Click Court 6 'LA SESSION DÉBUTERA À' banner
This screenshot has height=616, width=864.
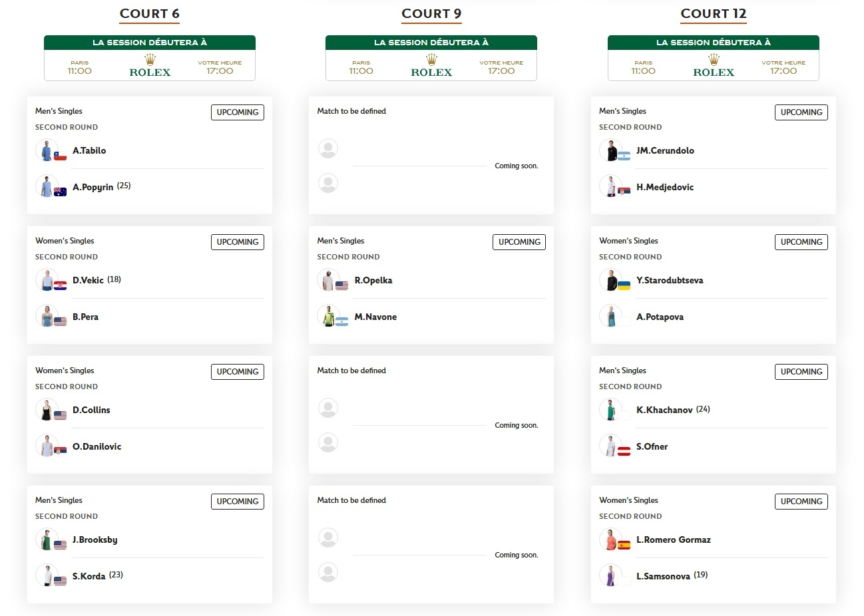(150, 43)
